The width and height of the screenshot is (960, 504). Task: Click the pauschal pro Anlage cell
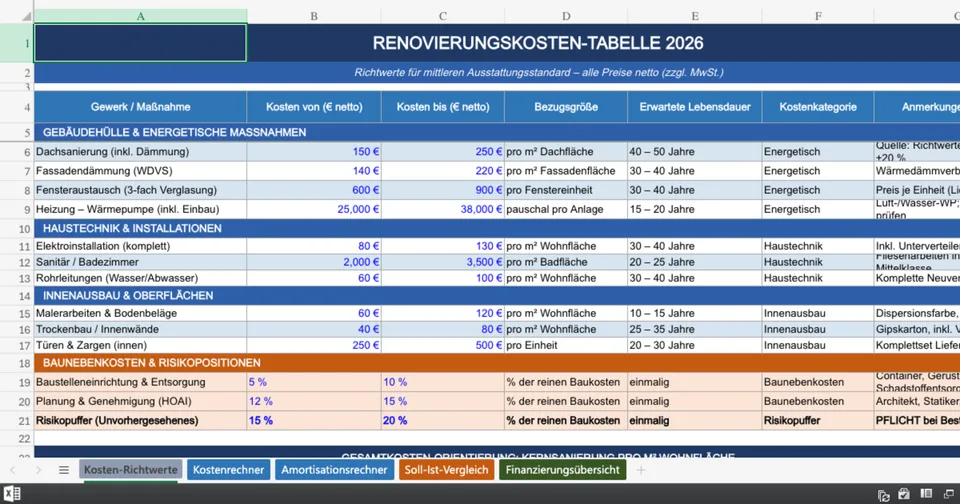tap(566, 209)
